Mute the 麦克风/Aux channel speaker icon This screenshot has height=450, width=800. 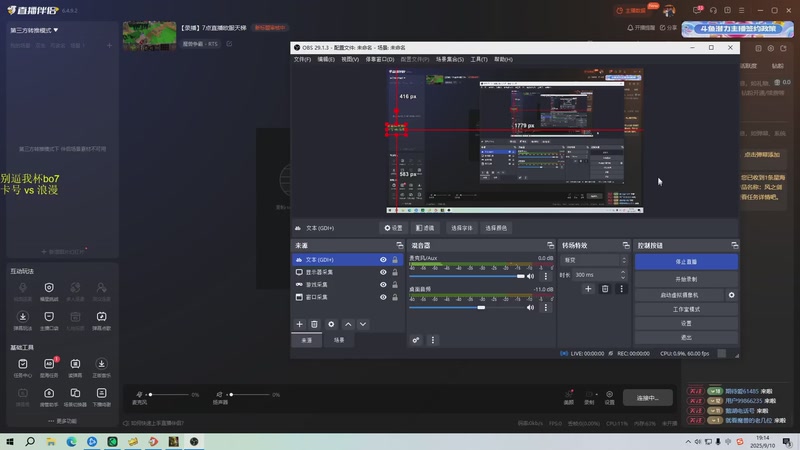[531, 276]
